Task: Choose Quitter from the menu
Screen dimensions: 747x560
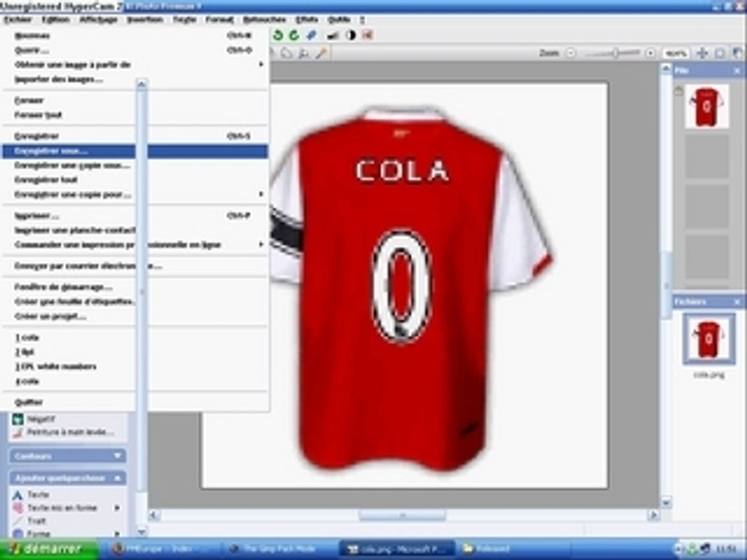Action: (x=135, y=402)
